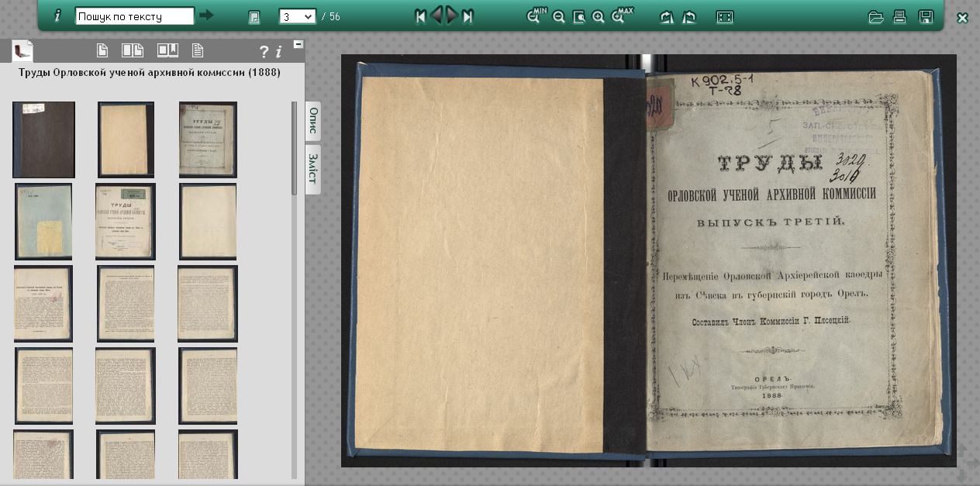Click the Пошук по тексту search field

135,16
